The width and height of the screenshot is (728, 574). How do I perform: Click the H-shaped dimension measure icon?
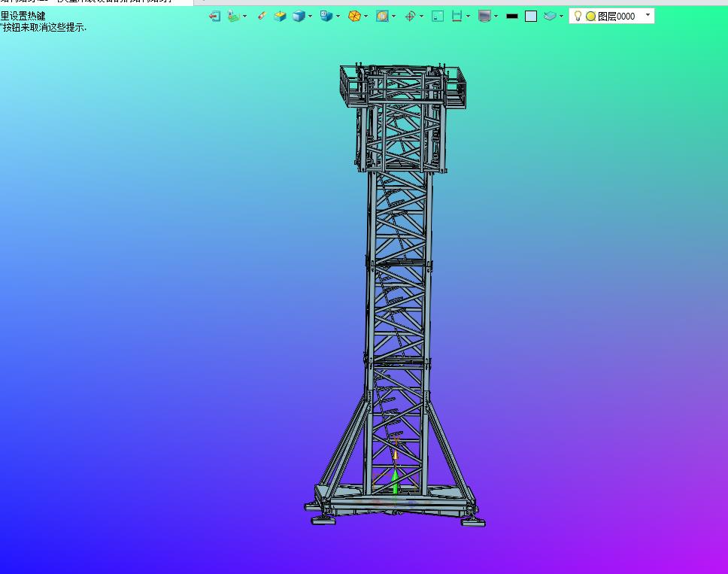click(457, 16)
